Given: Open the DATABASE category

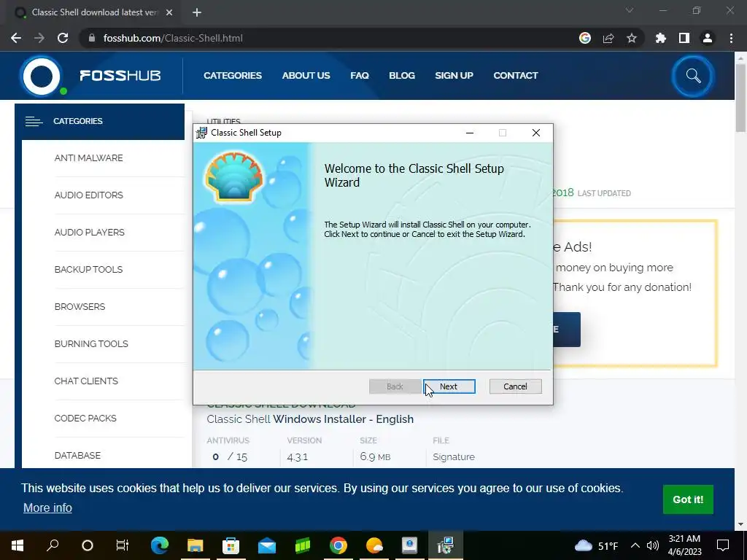Looking at the screenshot, I should click(x=77, y=455).
